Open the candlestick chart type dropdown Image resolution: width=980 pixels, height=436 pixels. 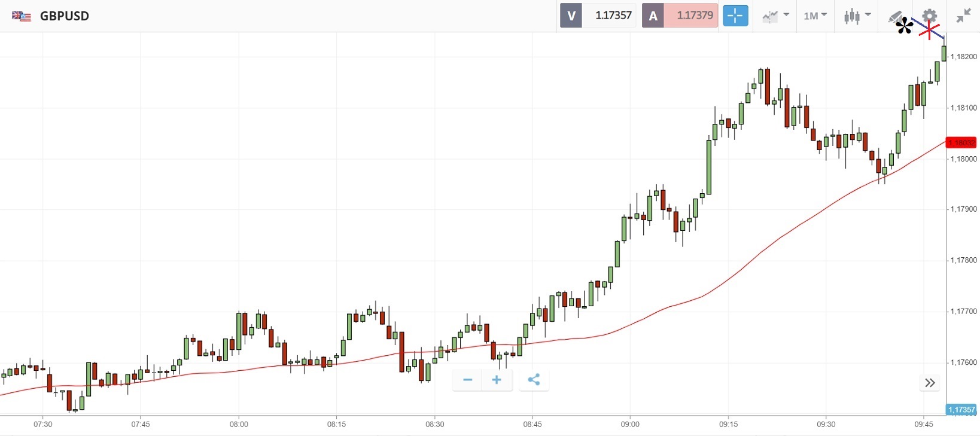(857, 16)
